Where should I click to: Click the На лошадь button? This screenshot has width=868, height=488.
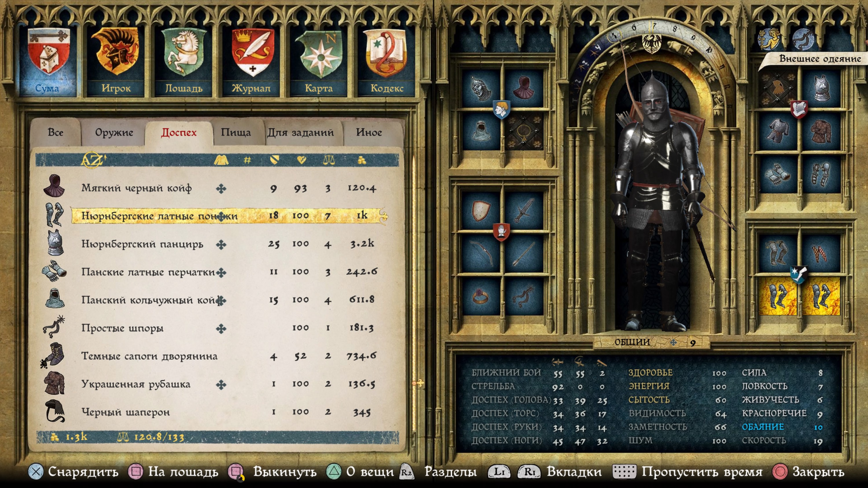point(173,472)
